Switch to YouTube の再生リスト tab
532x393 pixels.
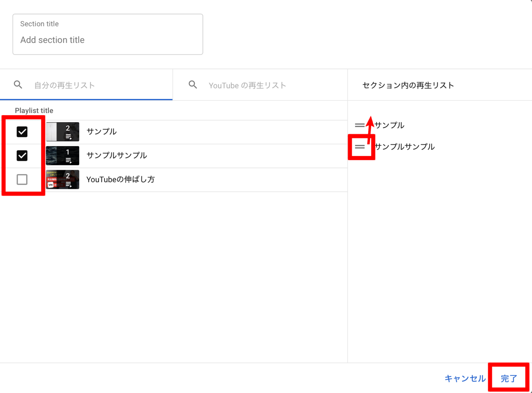tap(247, 85)
